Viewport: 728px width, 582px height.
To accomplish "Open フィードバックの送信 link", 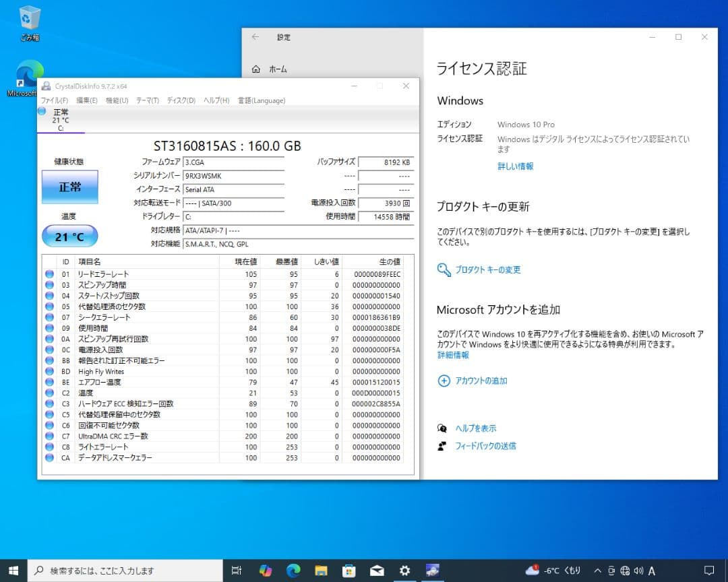I will (x=485, y=446).
